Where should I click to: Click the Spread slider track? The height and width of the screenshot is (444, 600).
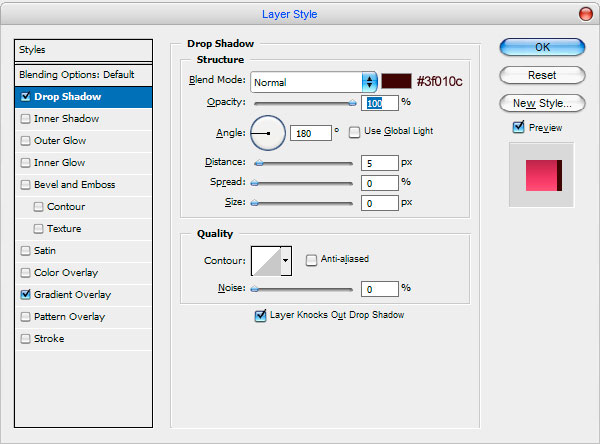(304, 183)
